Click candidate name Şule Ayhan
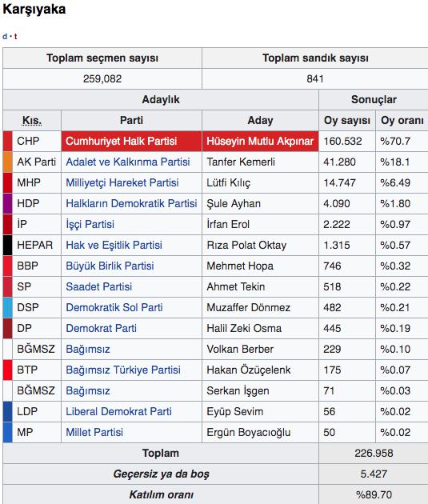Viewport: 428px width, 504px height. pyautogui.click(x=234, y=203)
